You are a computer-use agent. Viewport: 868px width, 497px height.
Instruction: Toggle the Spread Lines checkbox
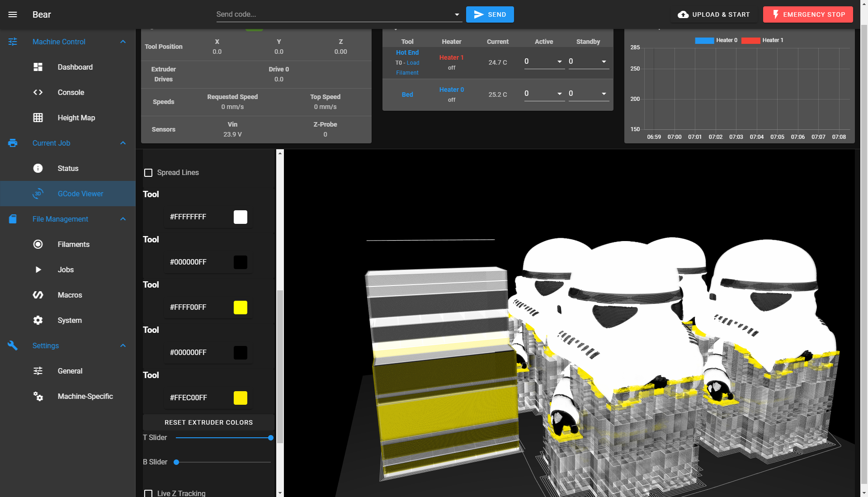click(148, 173)
